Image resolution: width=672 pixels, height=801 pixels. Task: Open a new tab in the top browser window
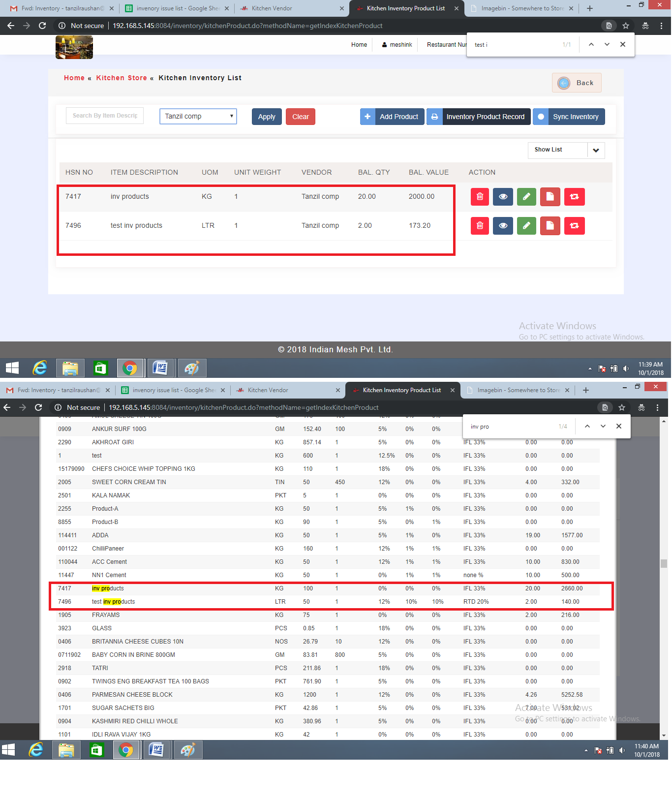(x=590, y=8)
